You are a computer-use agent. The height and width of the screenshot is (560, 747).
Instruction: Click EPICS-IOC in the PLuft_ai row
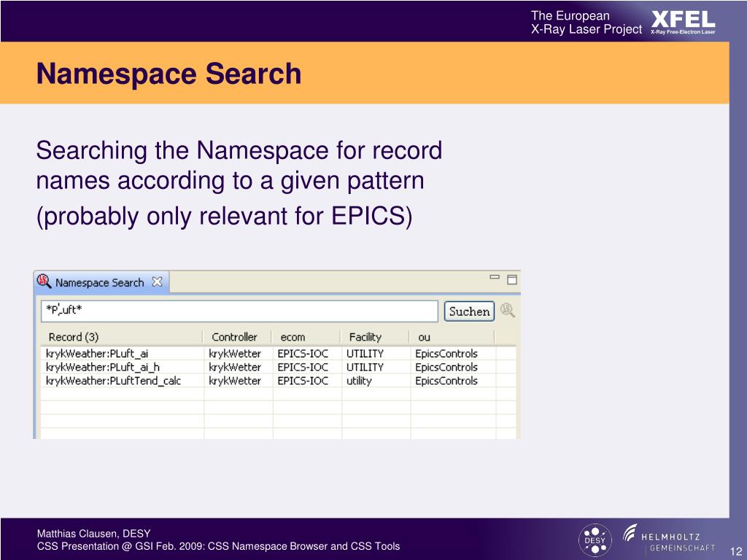tap(303, 354)
